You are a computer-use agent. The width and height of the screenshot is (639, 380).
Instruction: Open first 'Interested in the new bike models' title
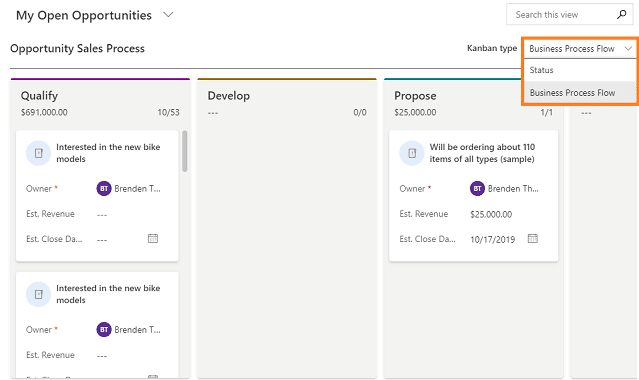[x=108, y=153]
